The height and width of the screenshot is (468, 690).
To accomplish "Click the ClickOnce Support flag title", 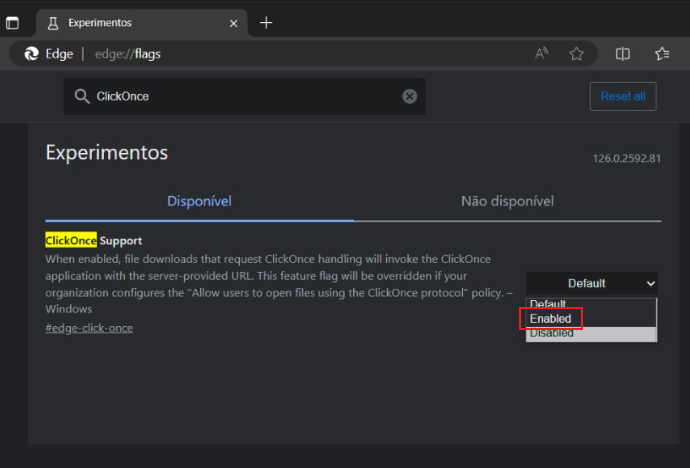I will click(93, 241).
